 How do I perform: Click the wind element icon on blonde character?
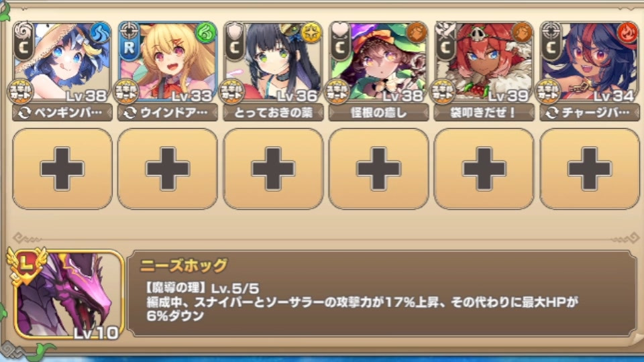tap(205, 33)
